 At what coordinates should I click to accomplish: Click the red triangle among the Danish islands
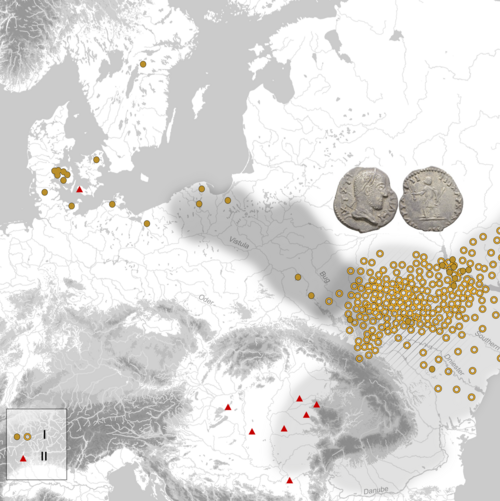79,189
